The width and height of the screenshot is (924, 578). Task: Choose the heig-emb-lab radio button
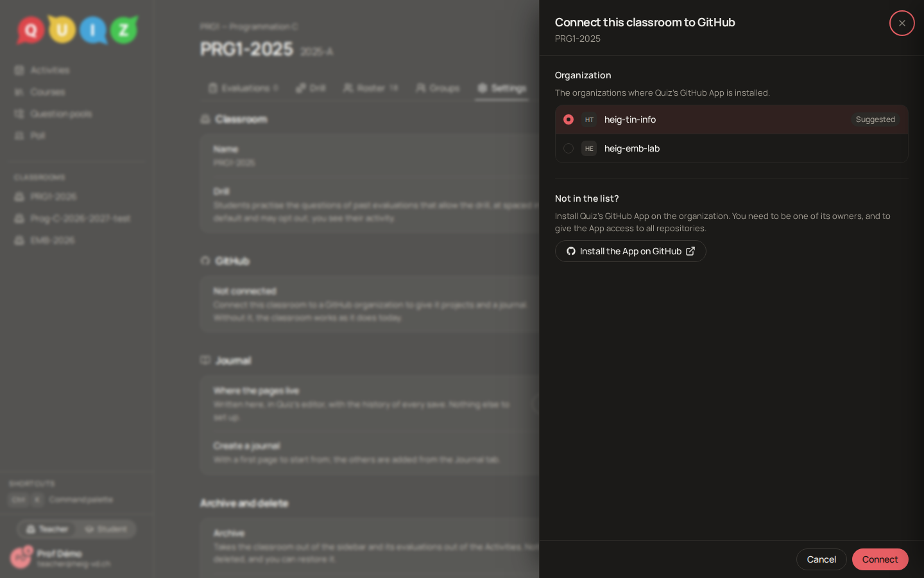coord(569,148)
